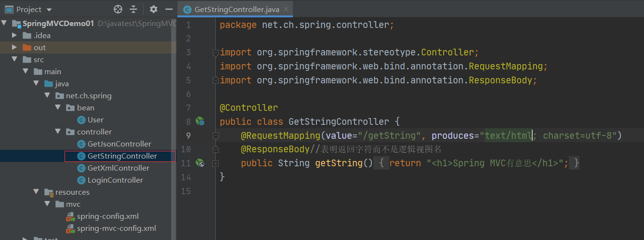Screen dimensions: 644x240
Task: Select the spring-config.xml file
Action: [x=88, y=216]
